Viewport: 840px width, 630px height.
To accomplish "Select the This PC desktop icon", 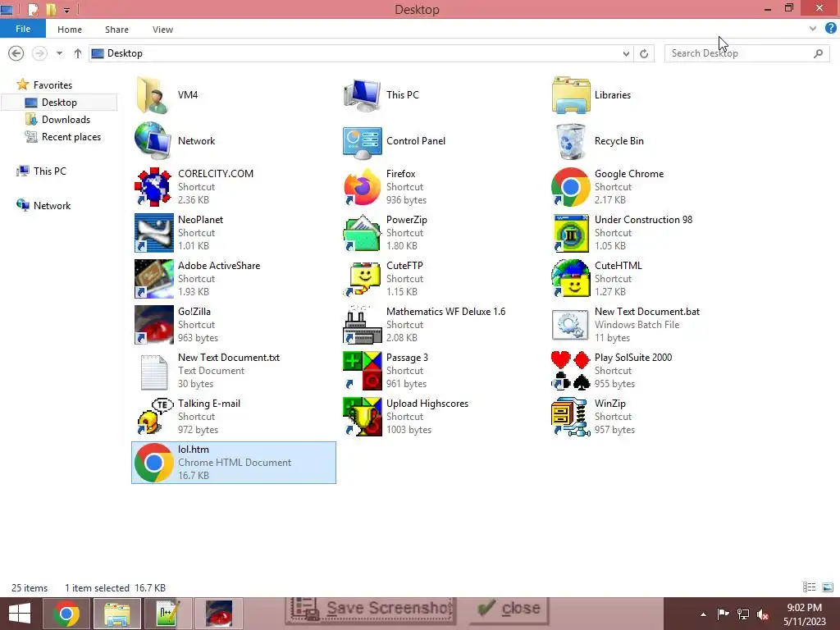I will [x=362, y=95].
